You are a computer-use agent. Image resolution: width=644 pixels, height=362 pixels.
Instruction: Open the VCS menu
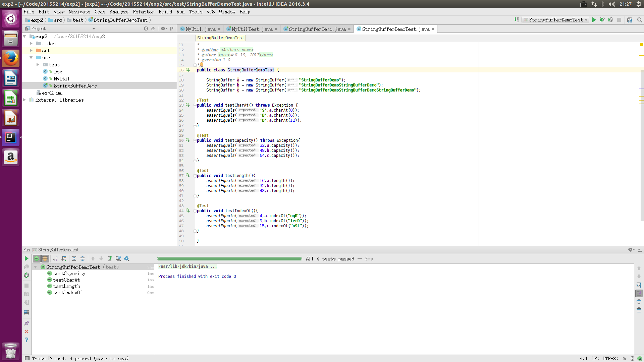[x=211, y=12]
